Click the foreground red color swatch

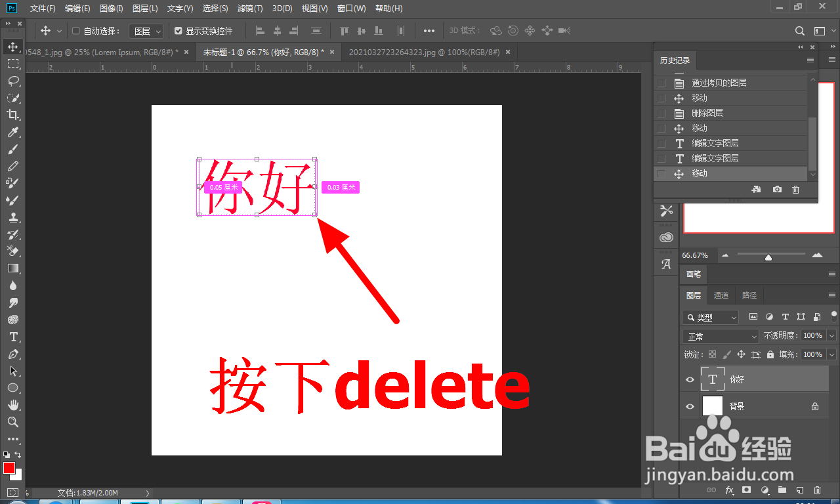[9, 468]
